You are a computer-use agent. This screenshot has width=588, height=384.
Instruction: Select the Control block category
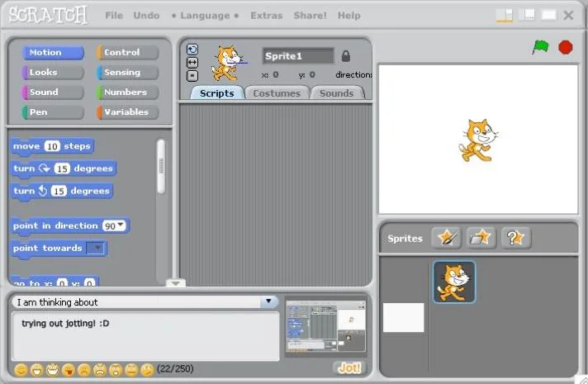[x=127, y=53]
